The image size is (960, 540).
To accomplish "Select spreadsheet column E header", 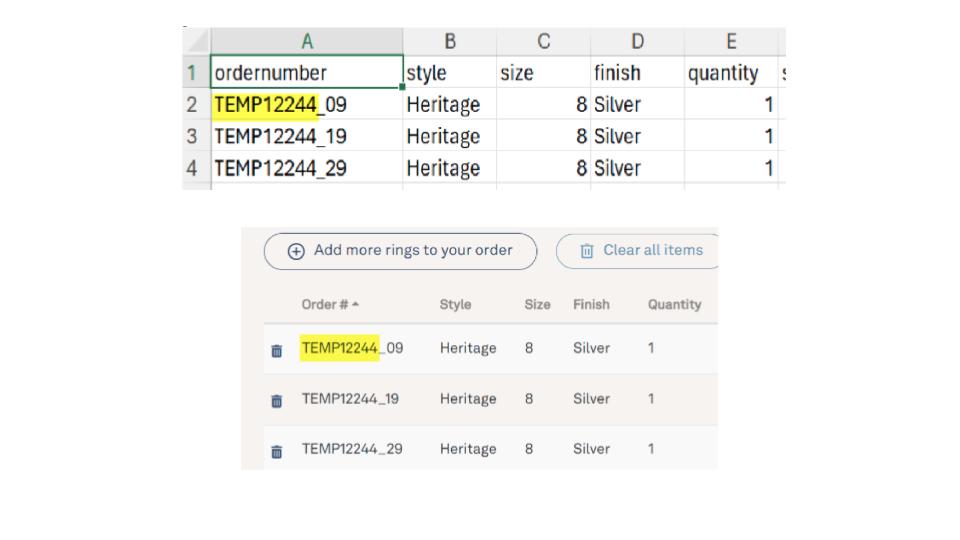I will (x=731, y=41).
